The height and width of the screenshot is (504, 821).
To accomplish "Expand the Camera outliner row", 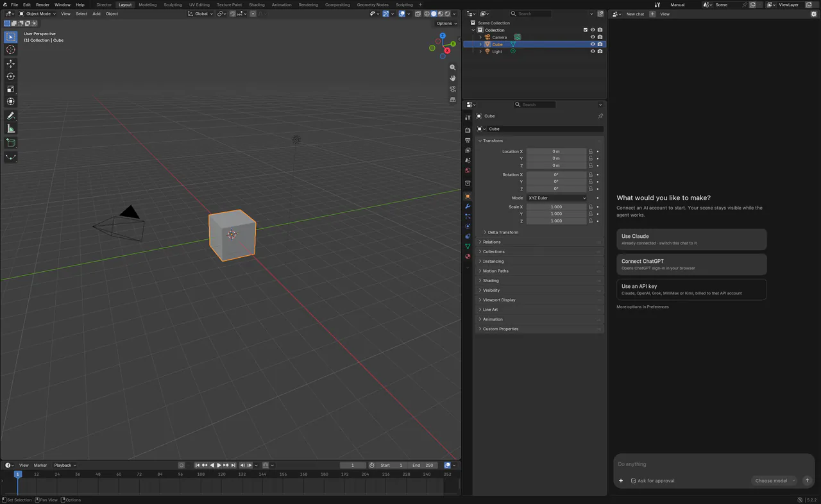I will [480, 37].
